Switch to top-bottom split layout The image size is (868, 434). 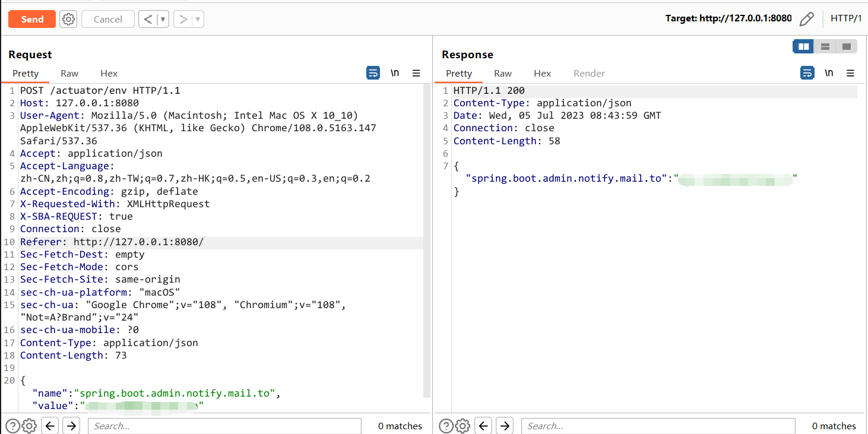pyautogui.click(x=825, y=46)
